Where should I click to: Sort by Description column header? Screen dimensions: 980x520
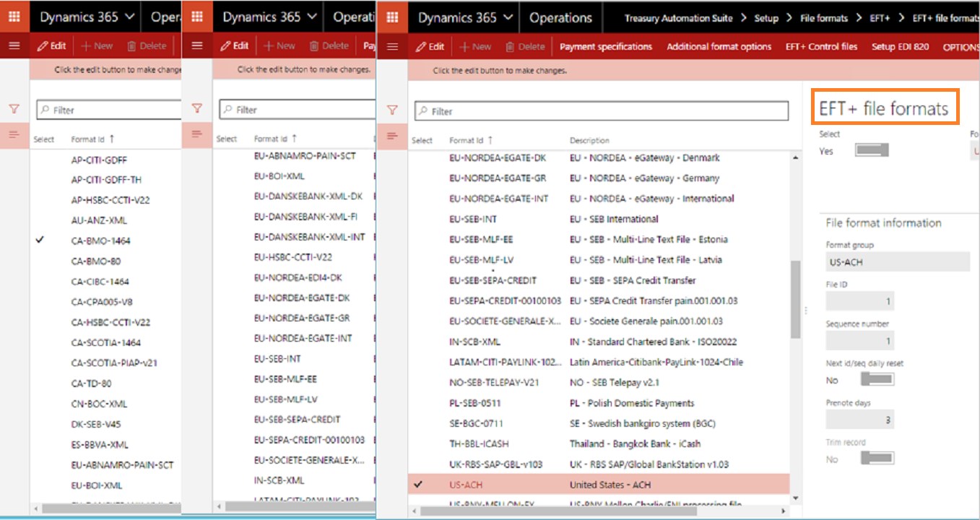tap(589, 140)
